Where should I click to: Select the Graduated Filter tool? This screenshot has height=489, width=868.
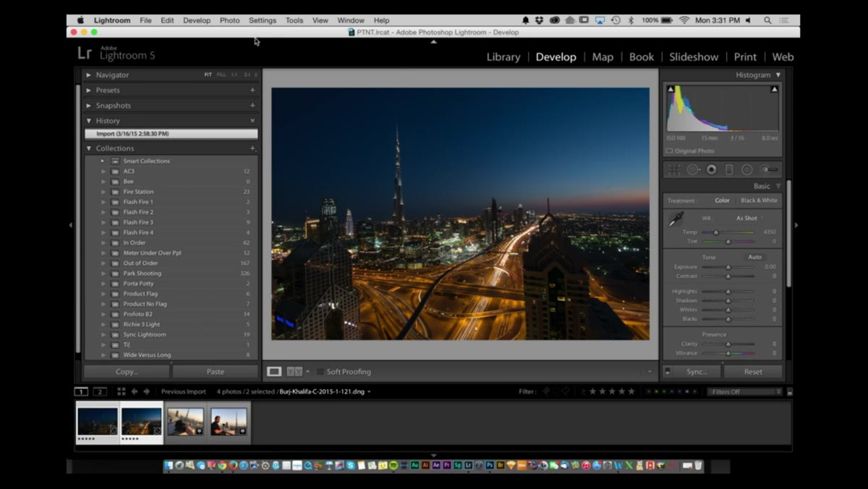pos(729,169)
